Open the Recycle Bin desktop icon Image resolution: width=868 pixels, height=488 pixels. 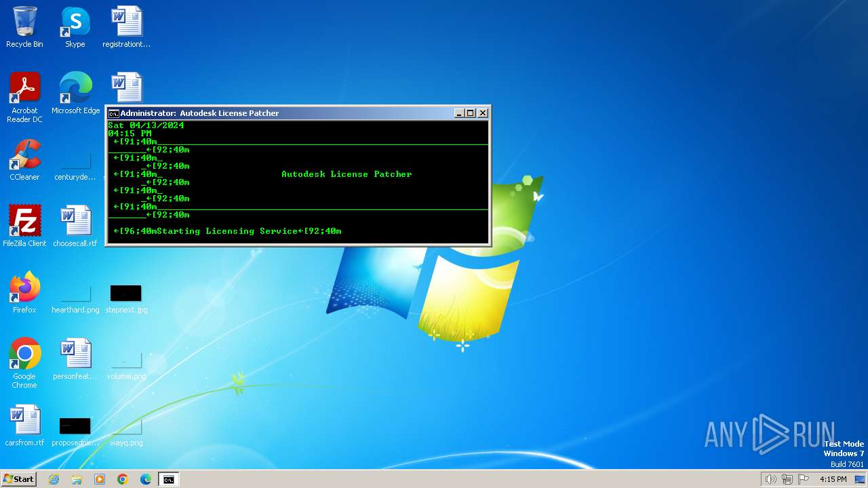24,27
